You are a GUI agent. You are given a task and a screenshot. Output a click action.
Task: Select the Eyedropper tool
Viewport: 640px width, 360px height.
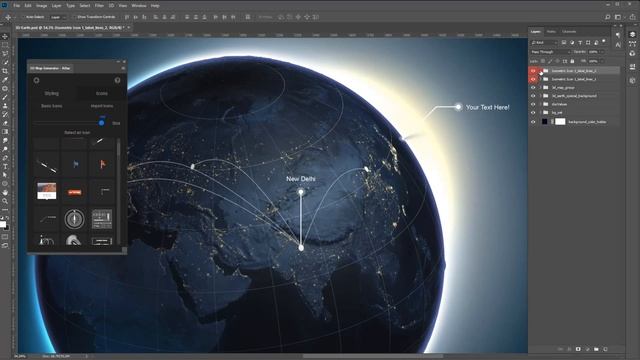pyautogui.click(x=5, y=80)
